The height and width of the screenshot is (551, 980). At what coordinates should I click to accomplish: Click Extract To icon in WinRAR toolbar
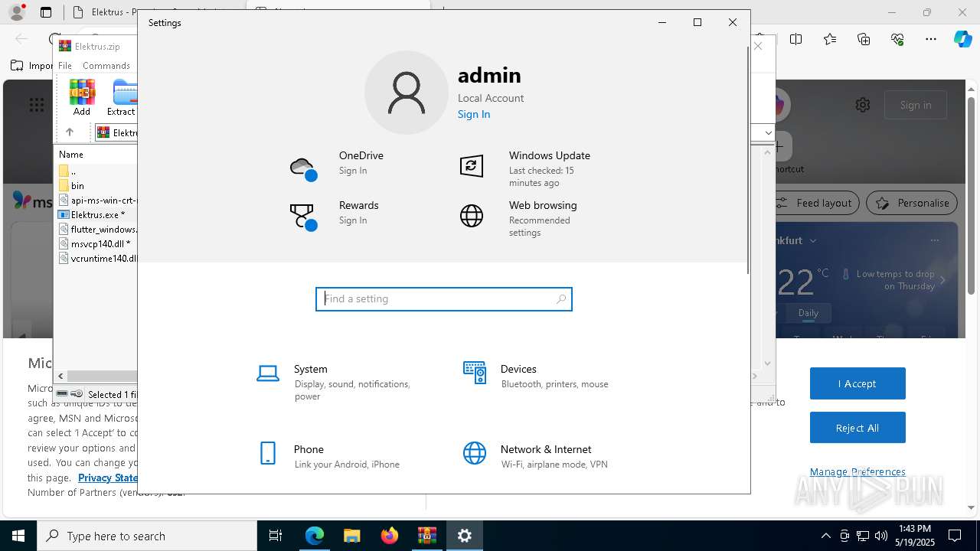[x=122, y=97]
